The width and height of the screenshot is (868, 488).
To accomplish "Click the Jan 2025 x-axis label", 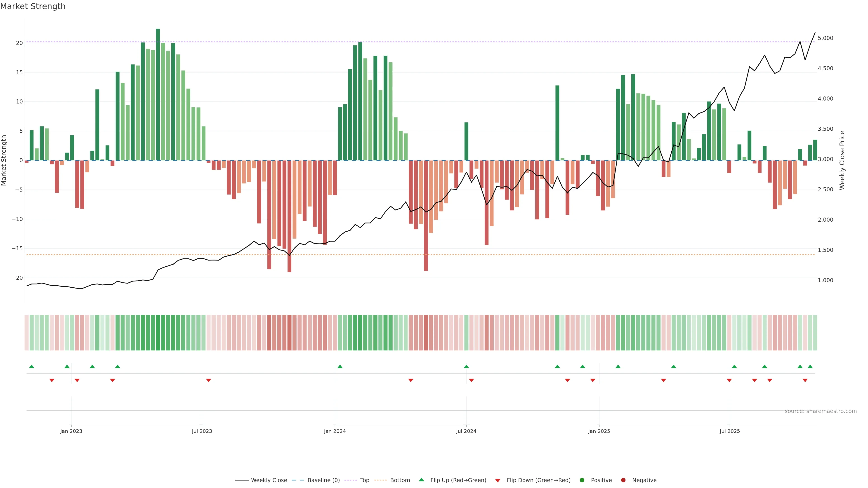I will pos(599,431).
